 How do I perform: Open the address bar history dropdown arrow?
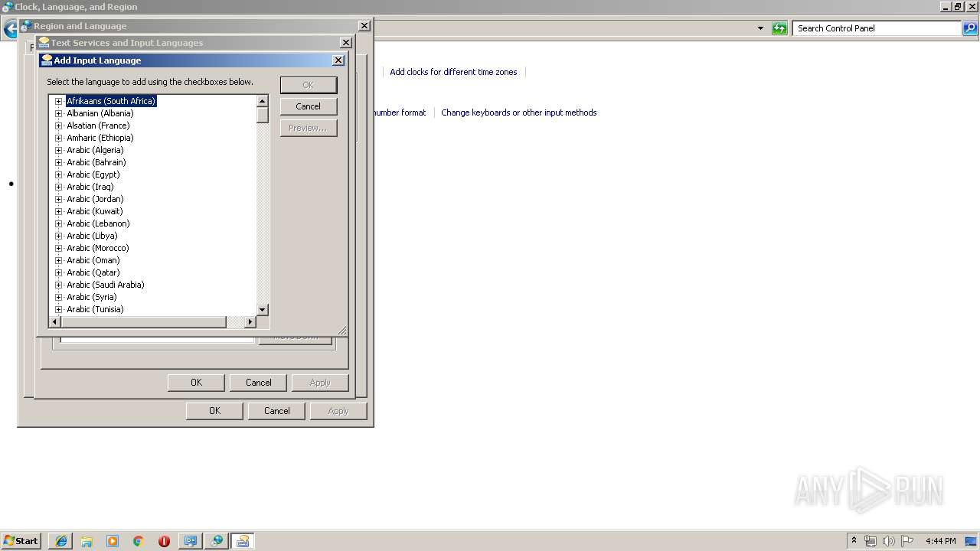(x=760, y=28)
